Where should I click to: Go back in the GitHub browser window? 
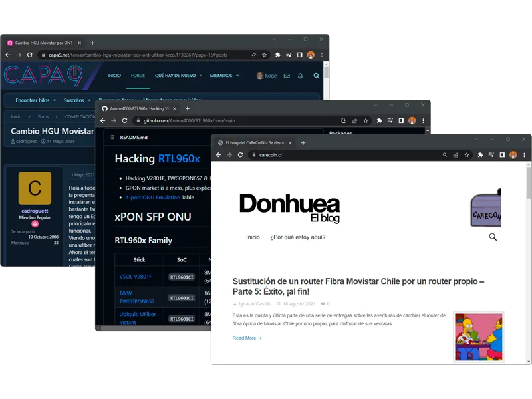point(103,120)
